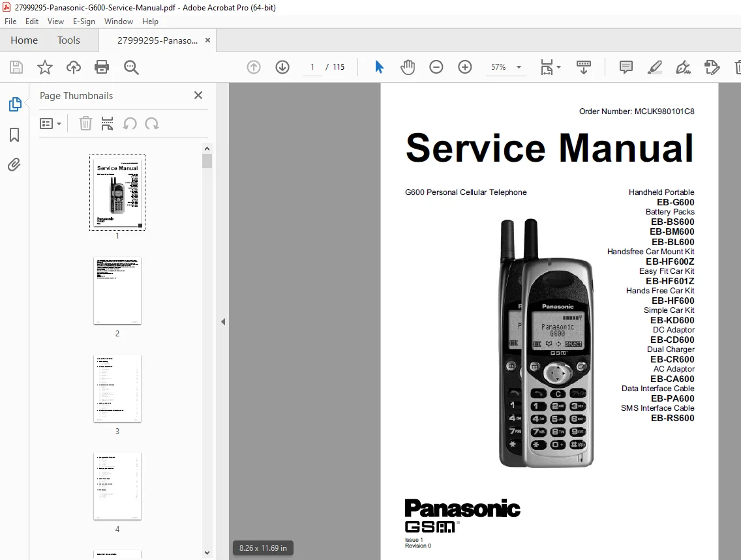Click the thumbnails panel scrollbar thumb
This screenshot has height=560, width=741.
tap(207, 161)
